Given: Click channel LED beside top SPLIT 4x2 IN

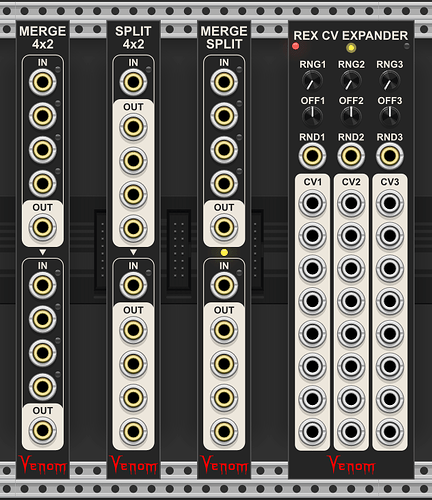Looking at the screenshot, I should (148, 70).
